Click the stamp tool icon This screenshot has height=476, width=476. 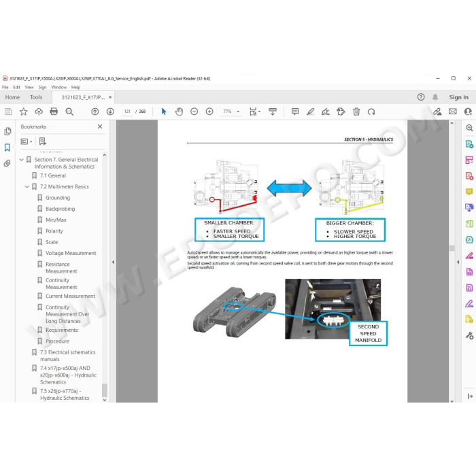[341, 112]
